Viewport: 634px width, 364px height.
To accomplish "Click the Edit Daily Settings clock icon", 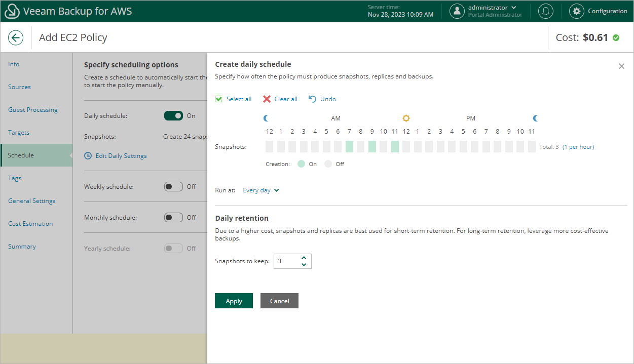I will pyautogui.click(x=88, y=156).
